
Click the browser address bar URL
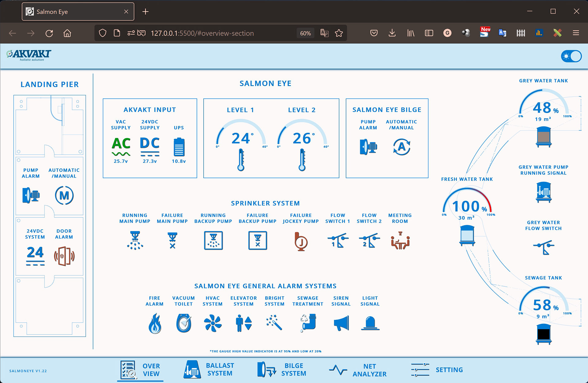(202, 33)
